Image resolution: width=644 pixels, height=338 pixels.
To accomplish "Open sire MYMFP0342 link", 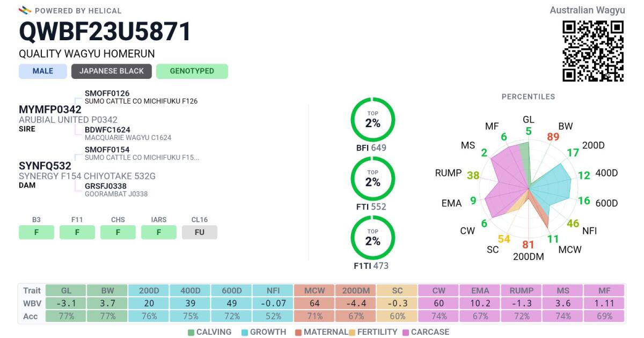I will [x=50, y=109].
